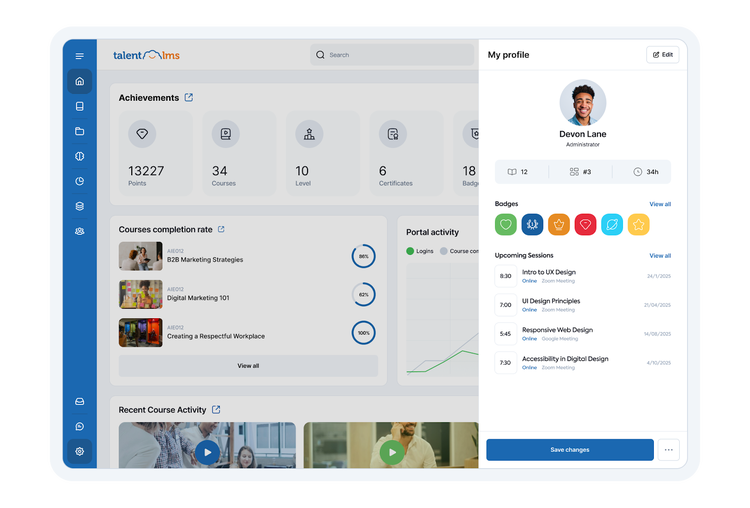
Task: View all upcoming sessions link
Action: click(x=660, y=256)
